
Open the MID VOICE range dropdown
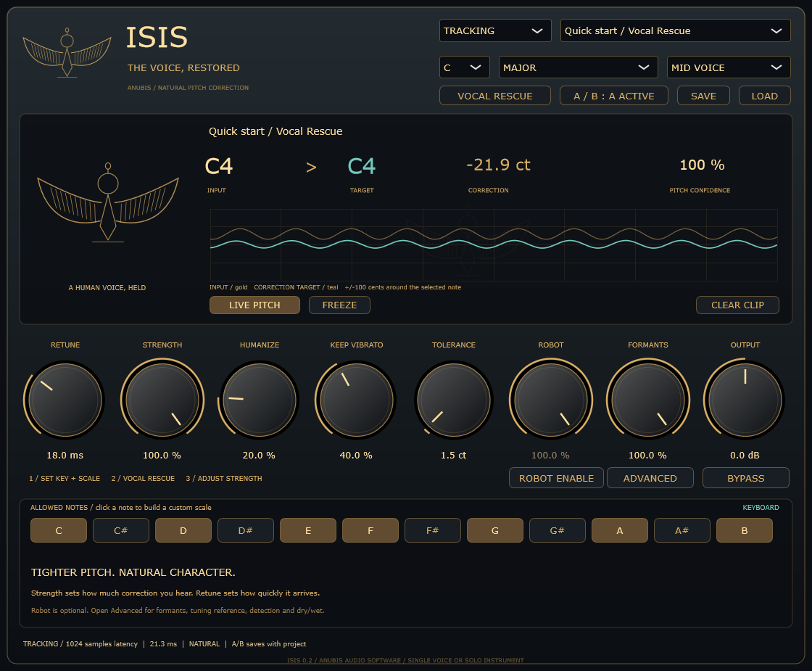pos(729,67)
